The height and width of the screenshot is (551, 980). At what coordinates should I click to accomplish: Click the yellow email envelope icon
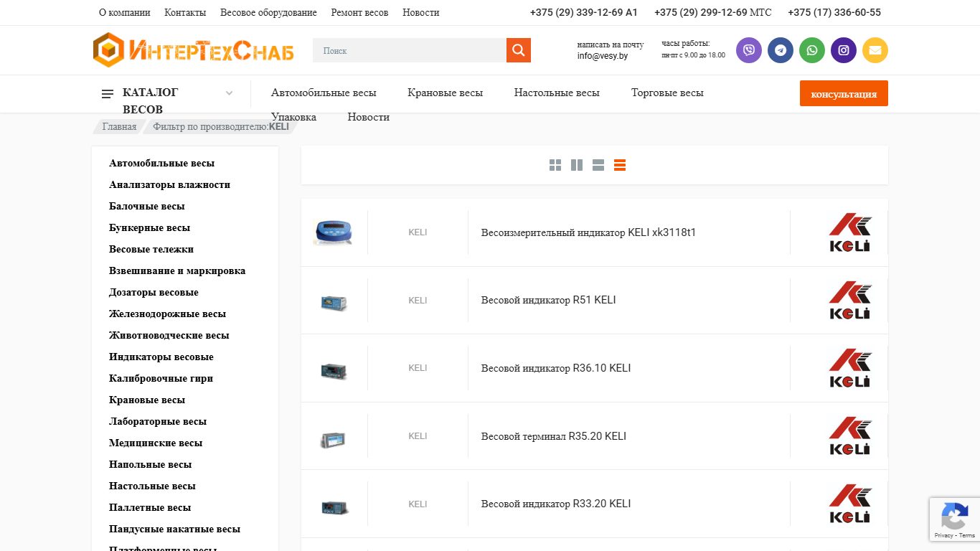point(875,50)
